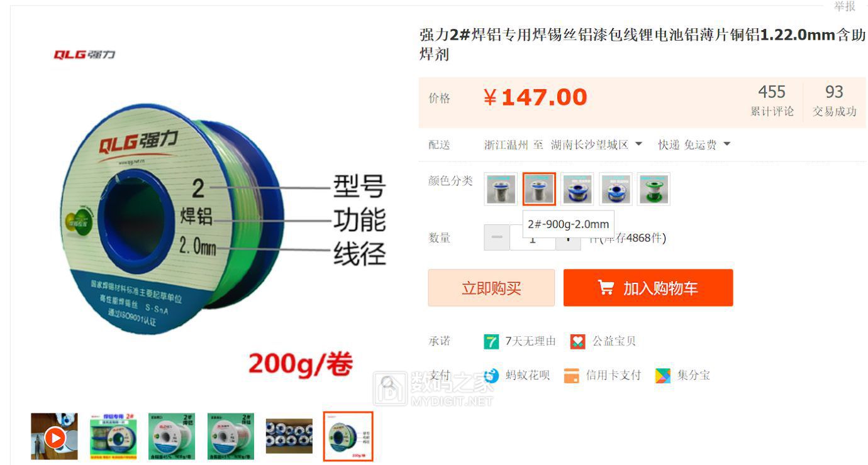Click the 7天无理由 promise icon
Viewport: 868px width, 465px height.
click(491, 341)
